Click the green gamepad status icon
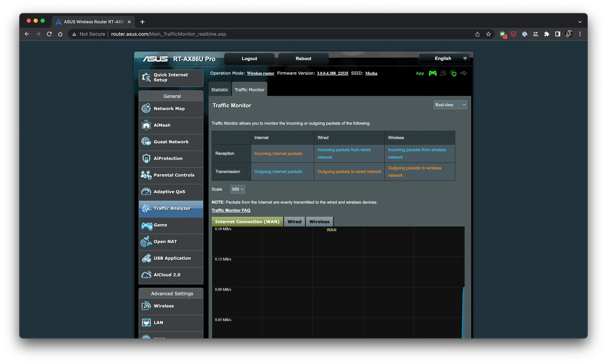The height and width of the screenshot is (364, 607). click(432, 73)
